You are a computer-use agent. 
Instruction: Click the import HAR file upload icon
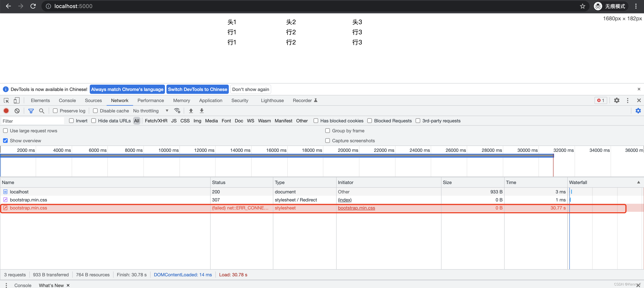[x=191, y=110]
